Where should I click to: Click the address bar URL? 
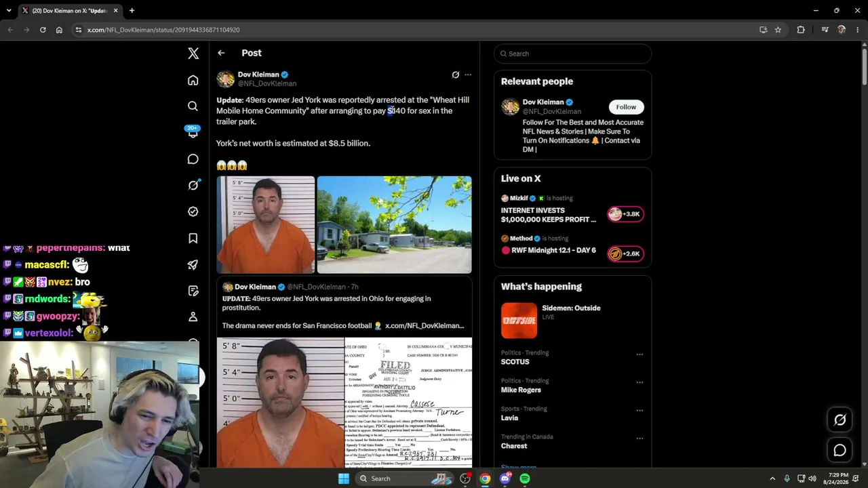click(x=163, y=30)
